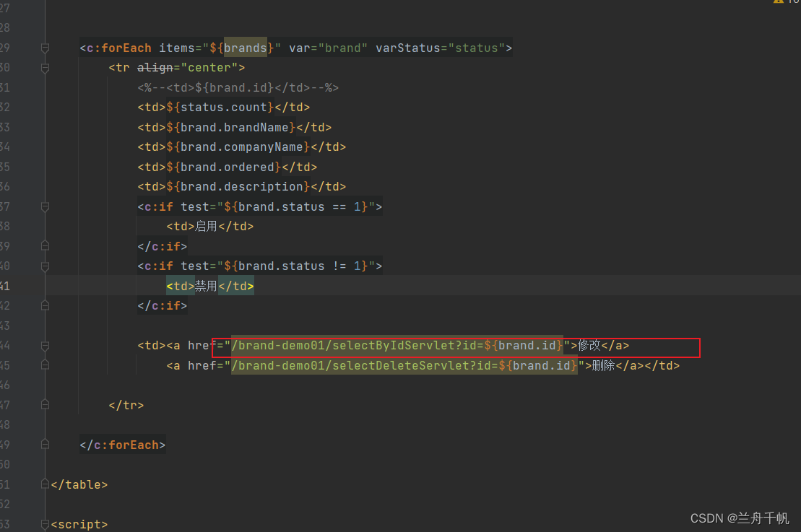801x532 pixels.
Task: Click fold marker beside second closing /c:if
Action: [x=45, y=306]
